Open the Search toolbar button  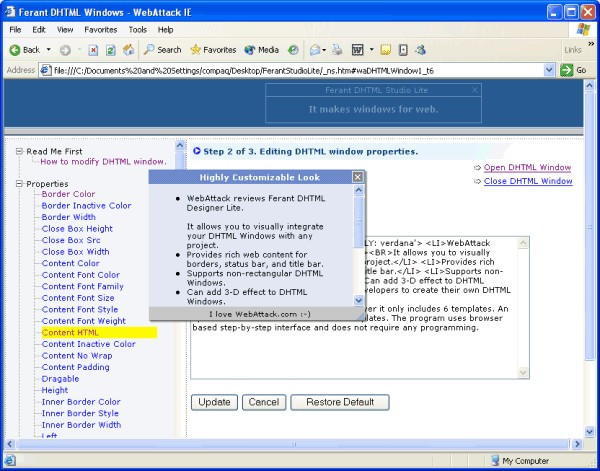162,50
